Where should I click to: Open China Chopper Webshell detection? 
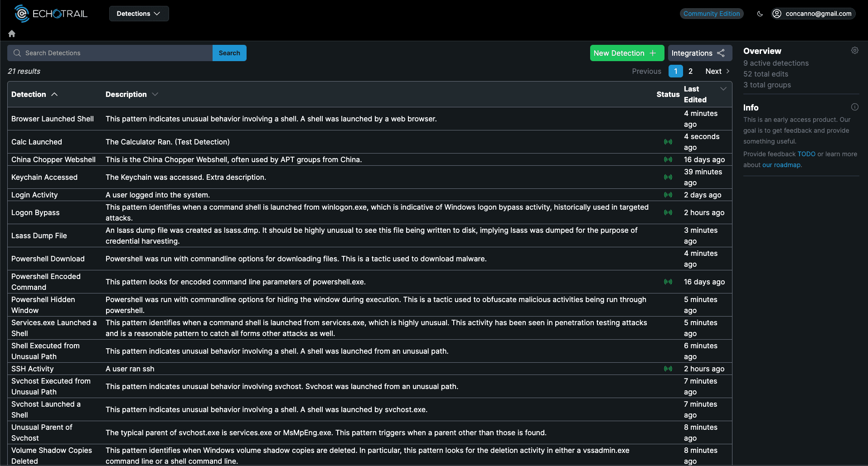[x=53, y=159]
